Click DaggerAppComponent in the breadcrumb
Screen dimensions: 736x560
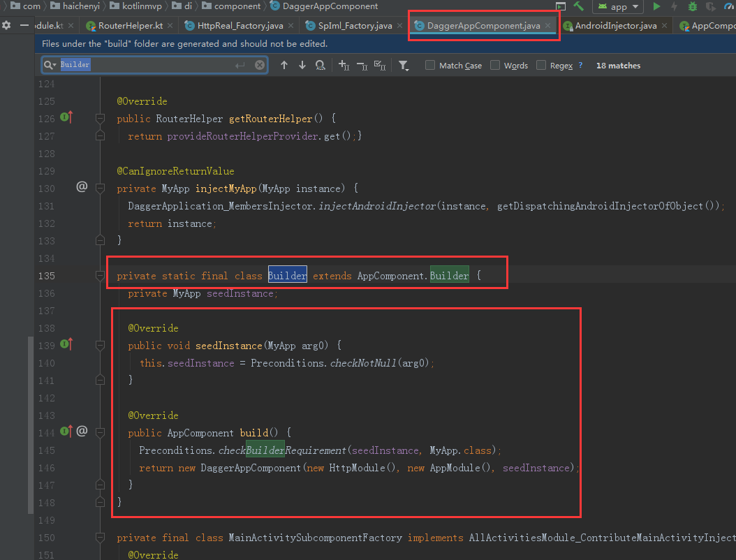point(324,6)
